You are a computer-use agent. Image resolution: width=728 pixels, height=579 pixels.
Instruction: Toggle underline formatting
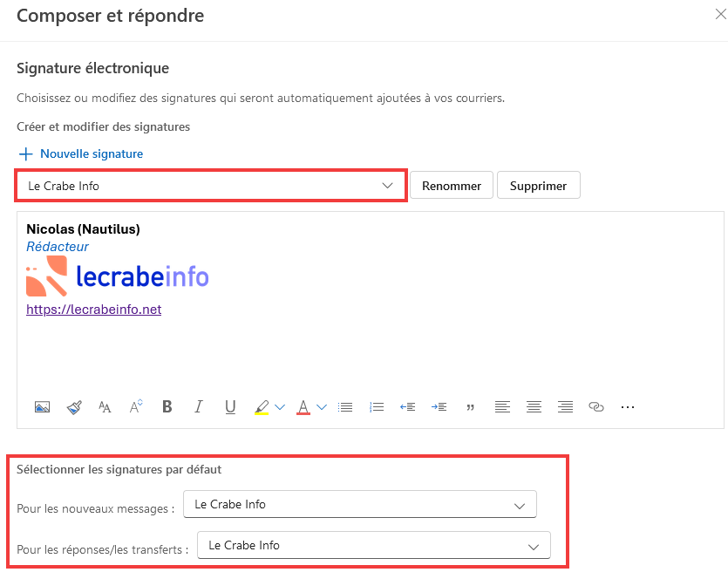coord(230,407)
